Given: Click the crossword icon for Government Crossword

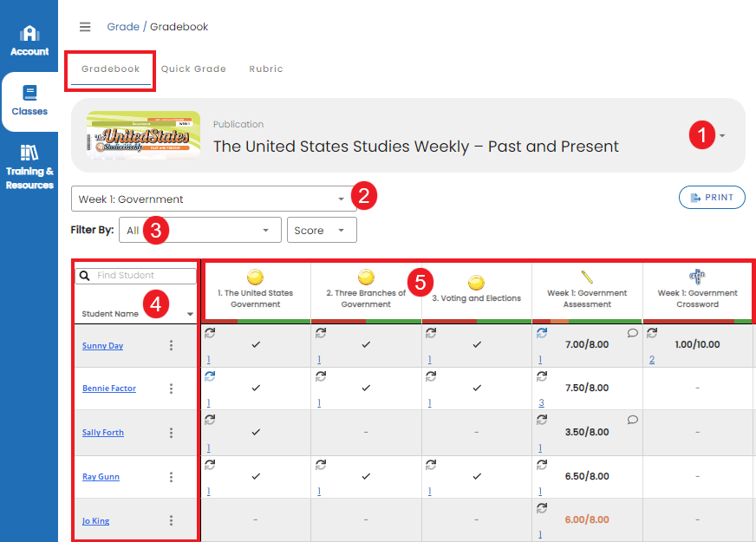Looking at the screenshot, I should [697, 277].
